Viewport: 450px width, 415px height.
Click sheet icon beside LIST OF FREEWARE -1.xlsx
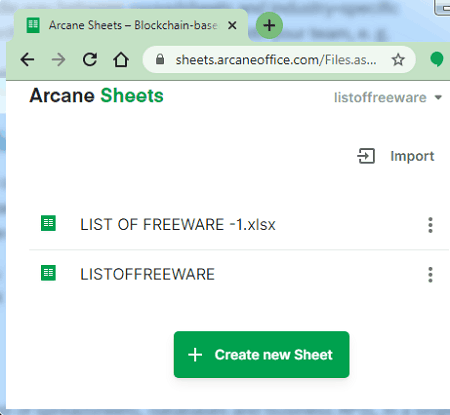pyautogui.click(x=48, y=223)
